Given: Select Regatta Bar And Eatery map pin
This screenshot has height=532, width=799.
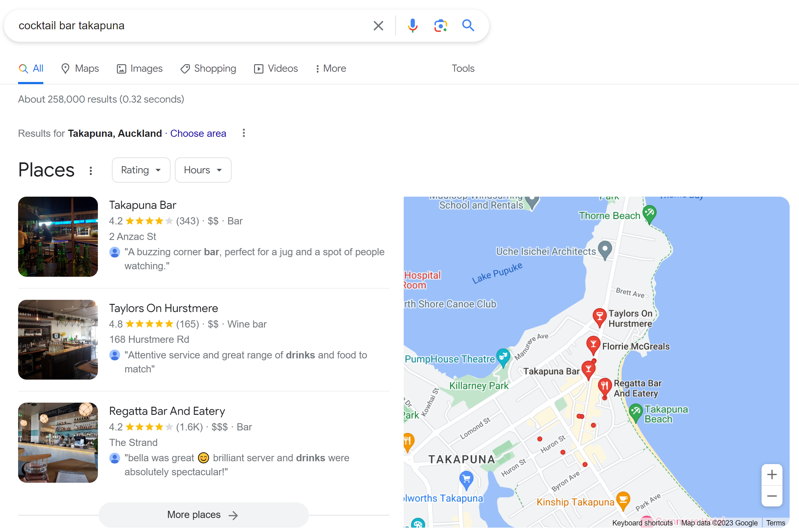Looking at the screenshot, I should tap(604, 387).
